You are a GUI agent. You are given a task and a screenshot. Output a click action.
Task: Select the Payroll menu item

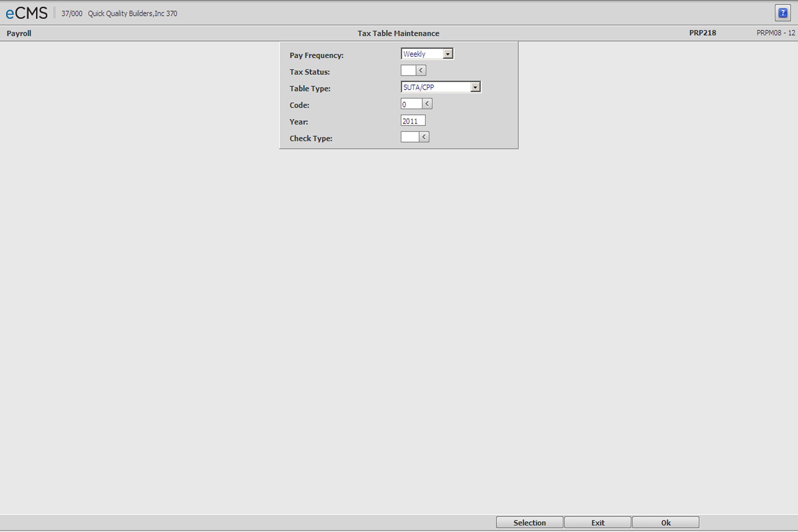click(18, 33)
